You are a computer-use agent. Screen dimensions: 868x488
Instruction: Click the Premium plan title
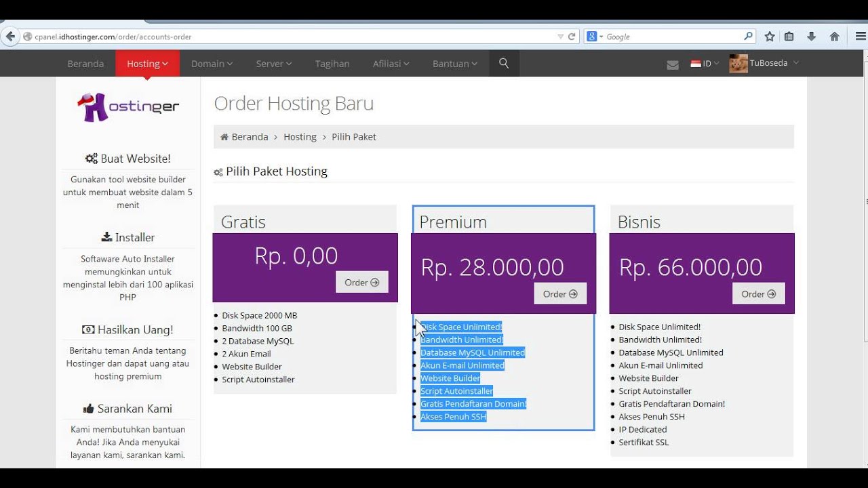453,222
